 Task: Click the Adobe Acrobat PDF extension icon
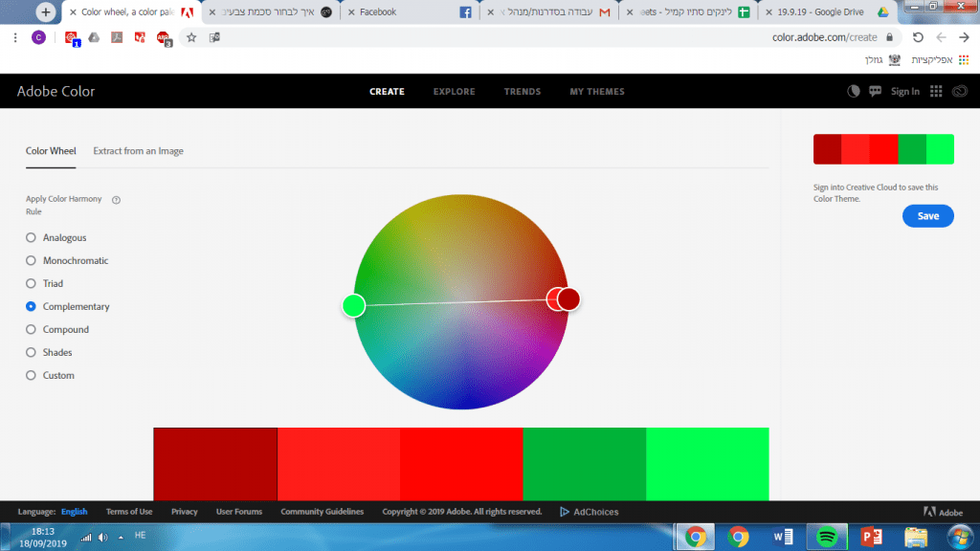pos(117,37)
